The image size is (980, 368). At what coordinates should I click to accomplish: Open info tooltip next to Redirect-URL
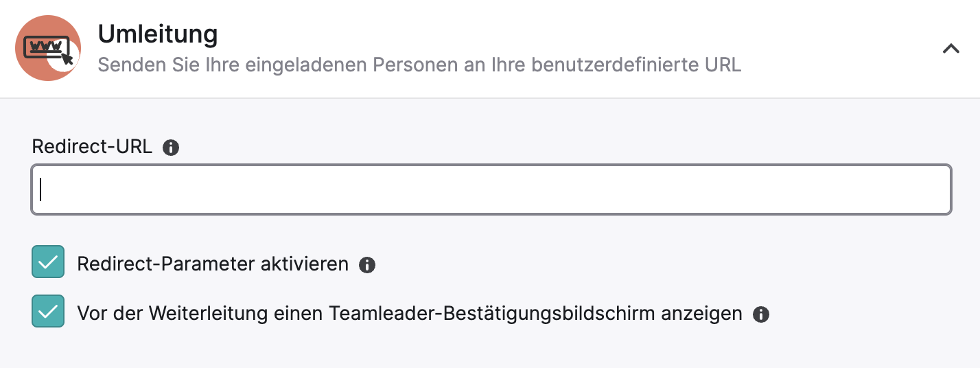[x=171, y=148]
